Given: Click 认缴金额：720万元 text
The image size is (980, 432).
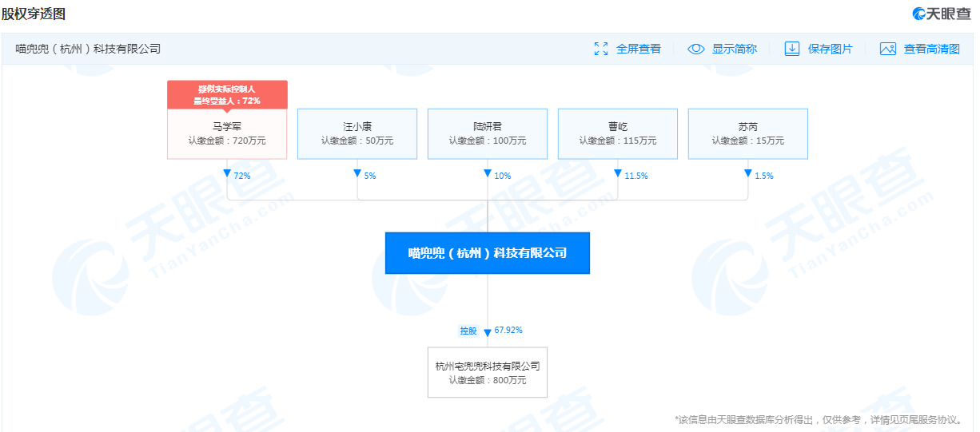Looking at the screenshot, I should coord(227,141).
